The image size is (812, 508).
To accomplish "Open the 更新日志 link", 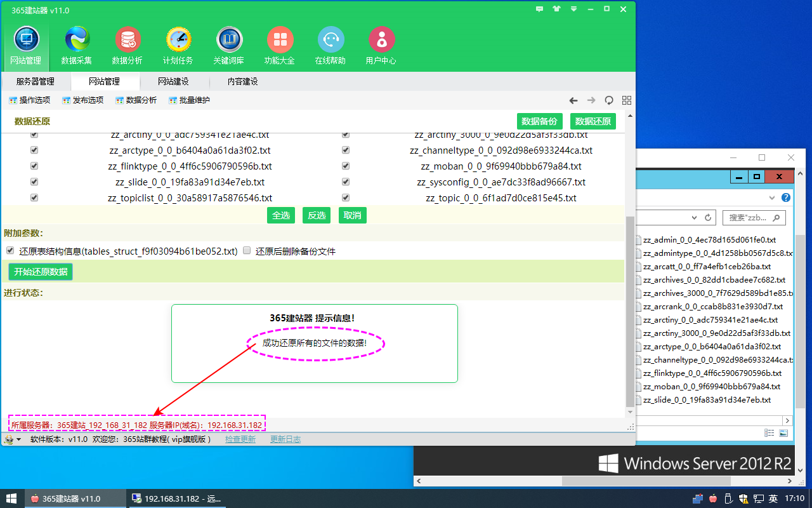I will pyautogui.click(x=285, y=439).
